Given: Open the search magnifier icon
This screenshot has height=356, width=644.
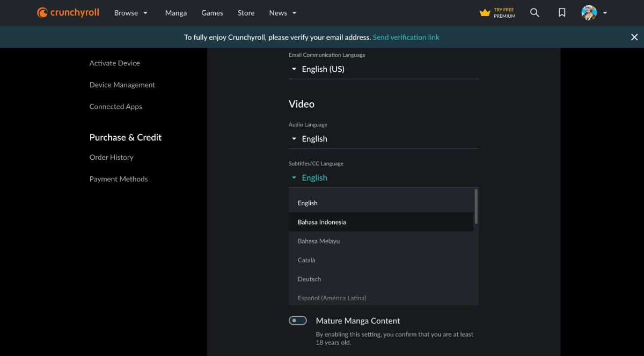Looking at the screenshot, I should (535, 13).
